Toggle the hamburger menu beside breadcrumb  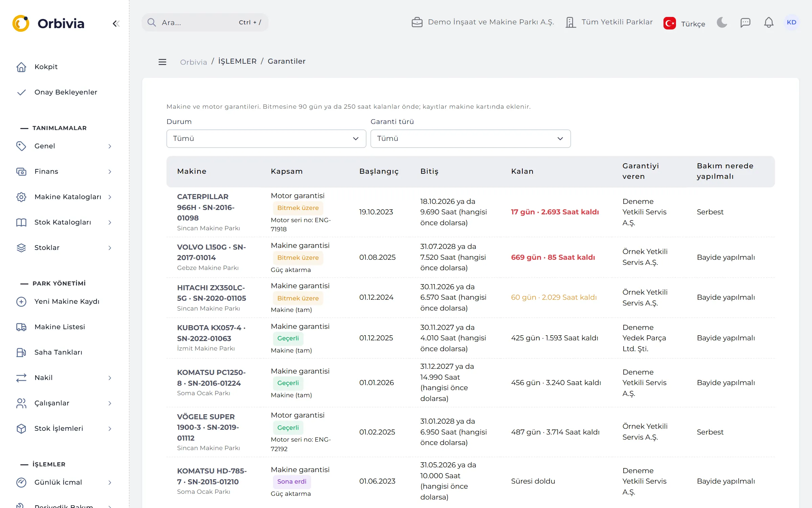coord(162,62)
